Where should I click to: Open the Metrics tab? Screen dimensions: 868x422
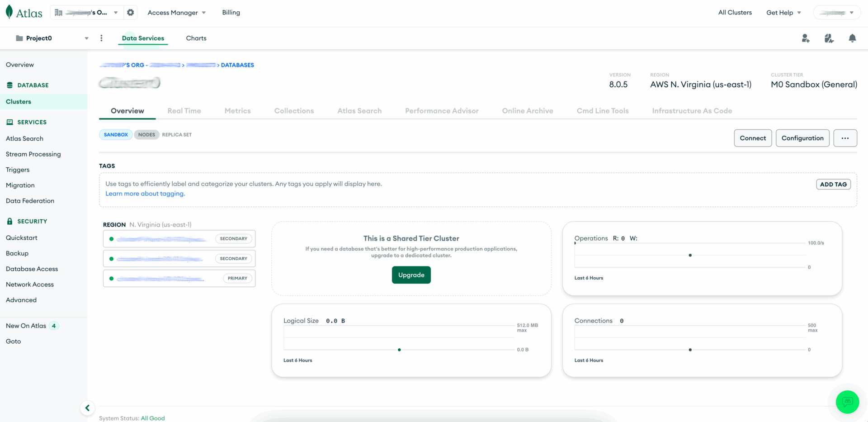[237, 111]
